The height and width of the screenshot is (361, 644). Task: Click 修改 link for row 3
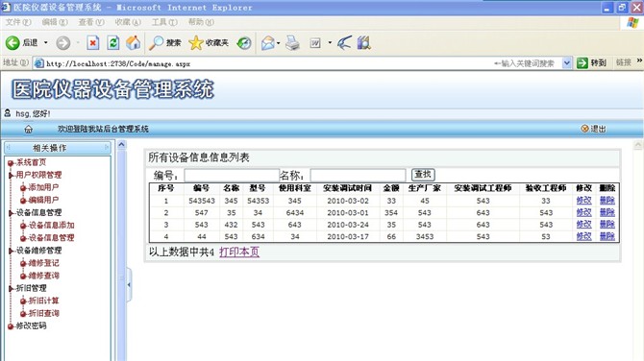click(583, 225)
